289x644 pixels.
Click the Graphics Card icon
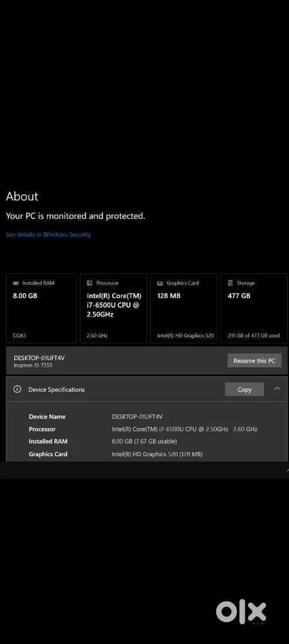coord(160,283)
